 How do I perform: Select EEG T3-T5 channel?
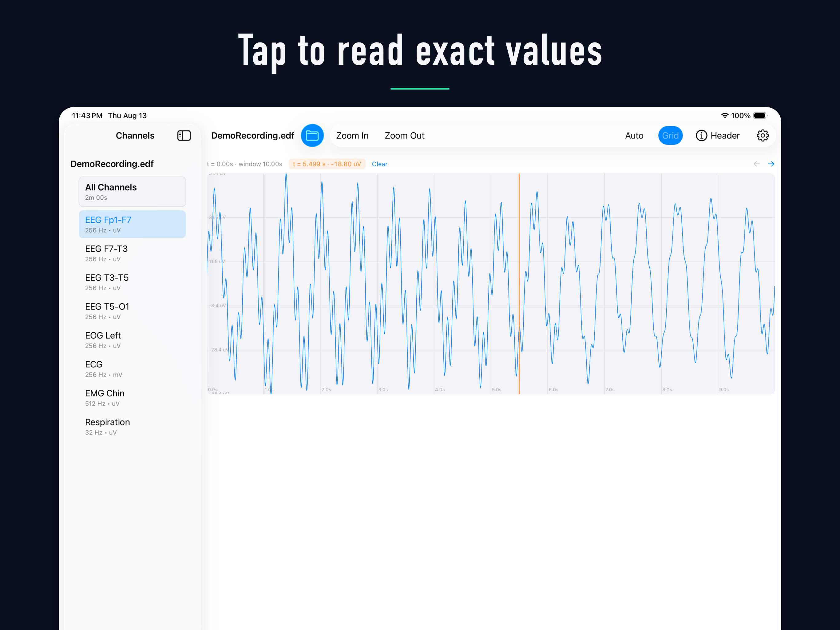[132, 282]
